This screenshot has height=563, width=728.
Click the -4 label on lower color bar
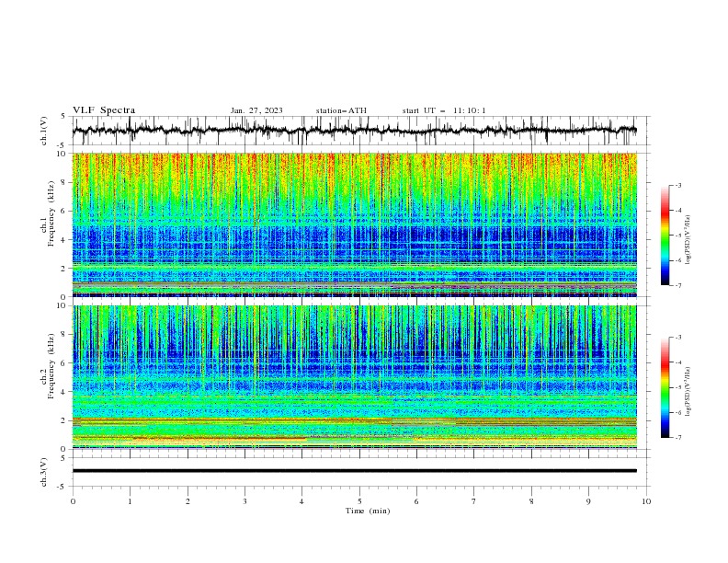click(678, 362)
